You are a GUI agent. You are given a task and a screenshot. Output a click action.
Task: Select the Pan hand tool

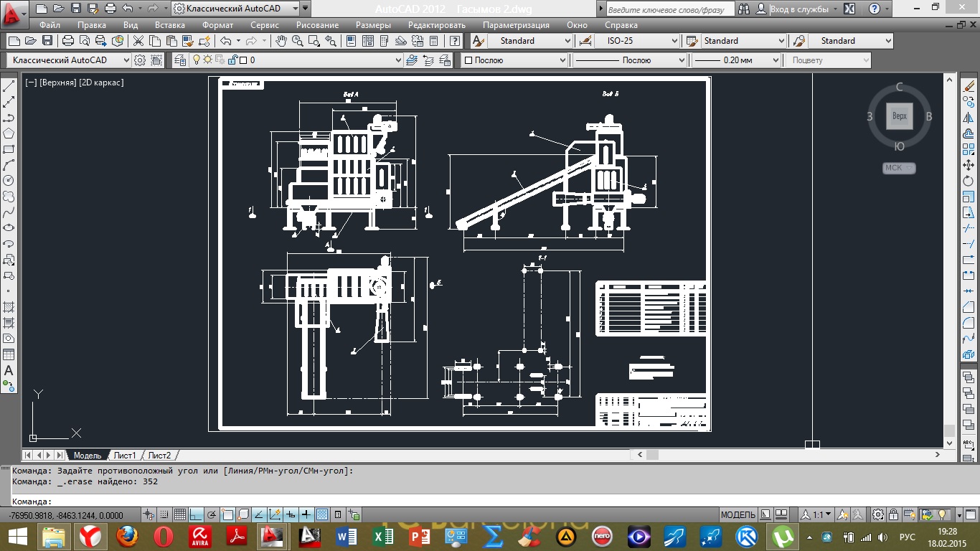click(x=281, y=41)
